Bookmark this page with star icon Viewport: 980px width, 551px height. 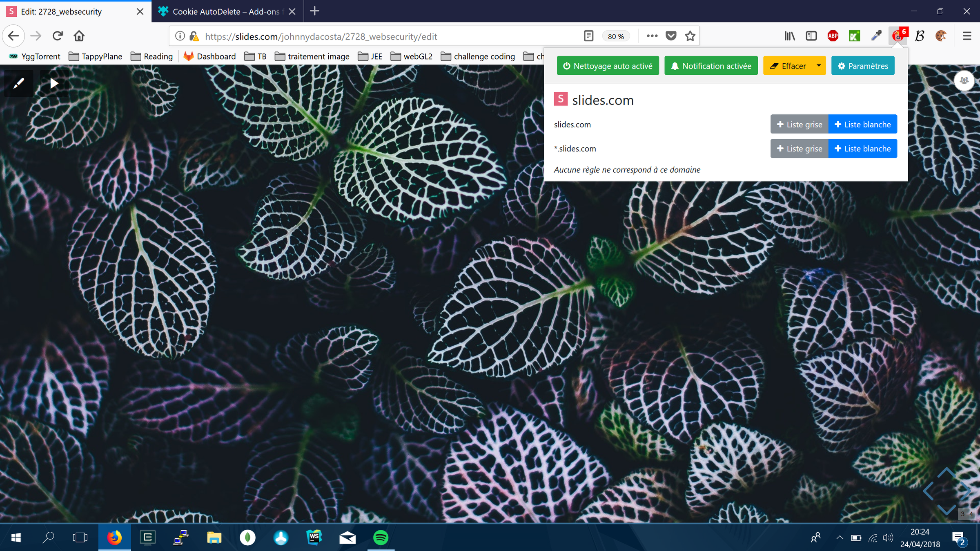[x=690, y=36]
